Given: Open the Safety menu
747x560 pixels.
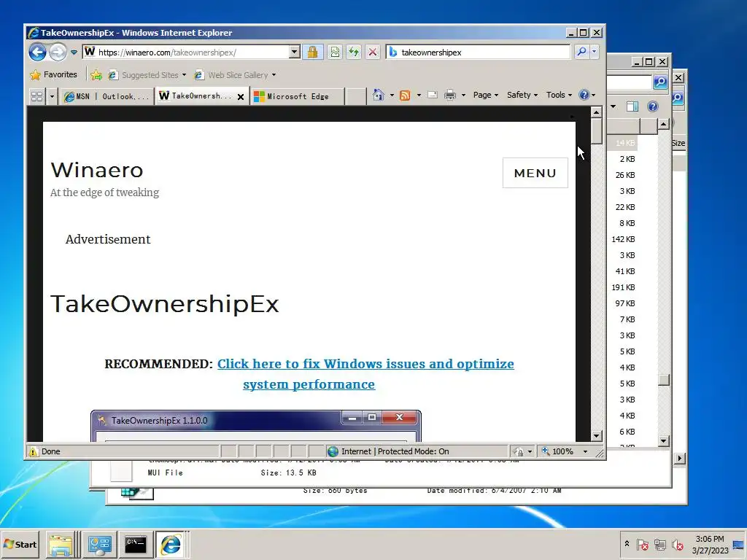Looking at the screenshot, I should [x=522, y=95].
